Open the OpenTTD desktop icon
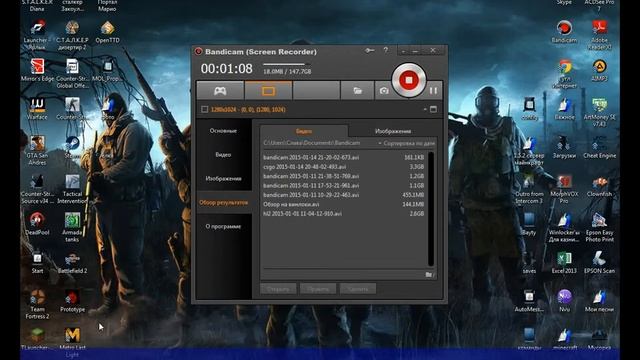The height and width of the screenshot is (360, 640). point(107,32)
